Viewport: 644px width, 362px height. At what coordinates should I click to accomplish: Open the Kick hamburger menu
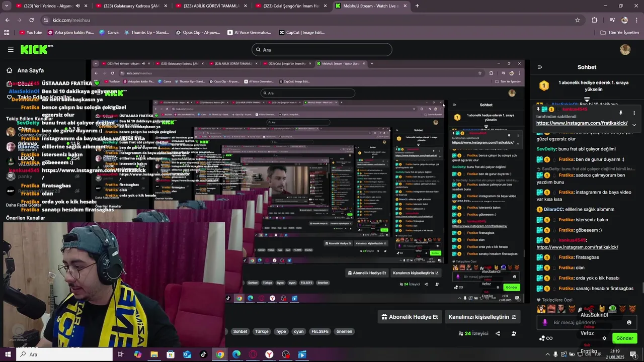(11, 50)
